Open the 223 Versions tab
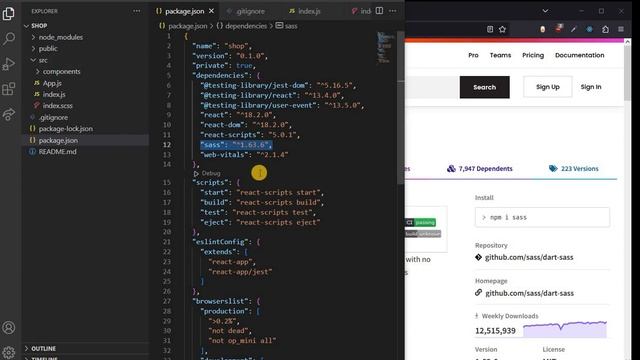The image size is (640, 360). tap(573, 169)
